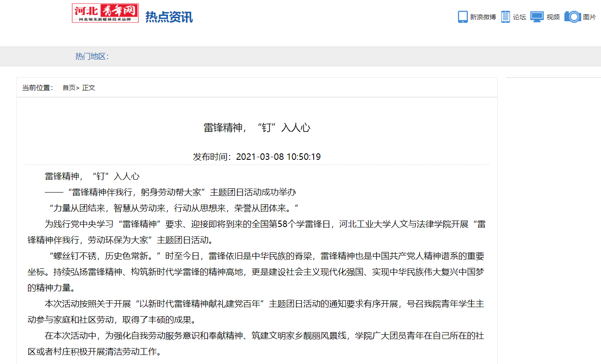Click the camera icon for pictures
Screen dimensions: 601x364
click(573, 17)
